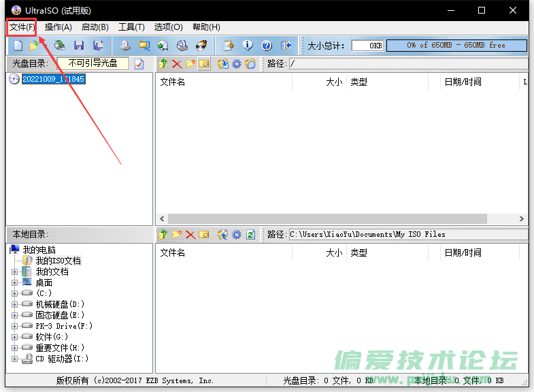Click red X delete icon in local panel
Image resolution: width=534 pixels, height=392 pixels.
[x=190, y=234]
